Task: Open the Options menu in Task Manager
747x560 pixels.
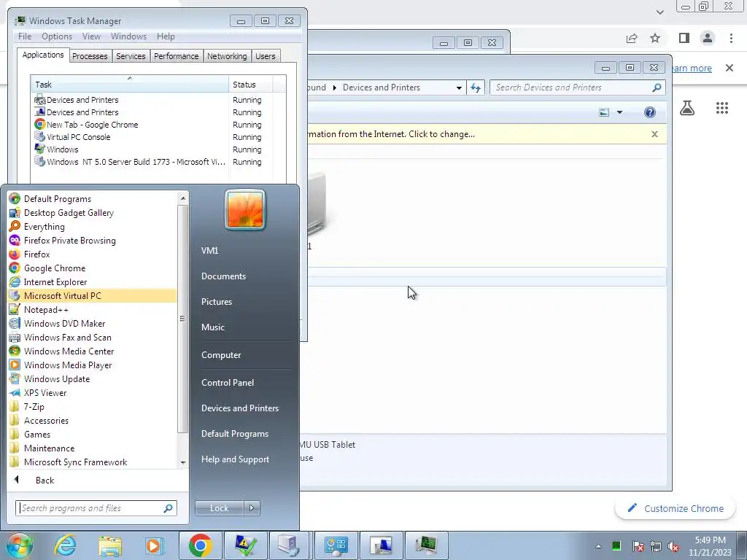Action: [57, 36]
